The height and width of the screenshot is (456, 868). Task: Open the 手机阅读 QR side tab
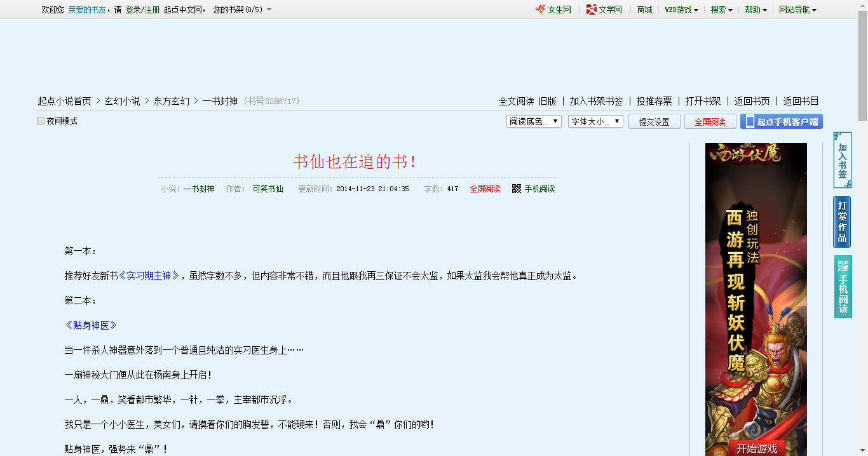pos(843,286)
